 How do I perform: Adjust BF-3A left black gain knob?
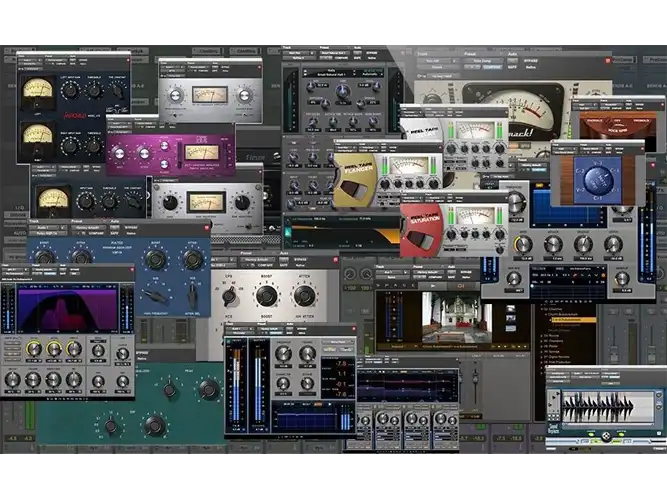[170, 203]
